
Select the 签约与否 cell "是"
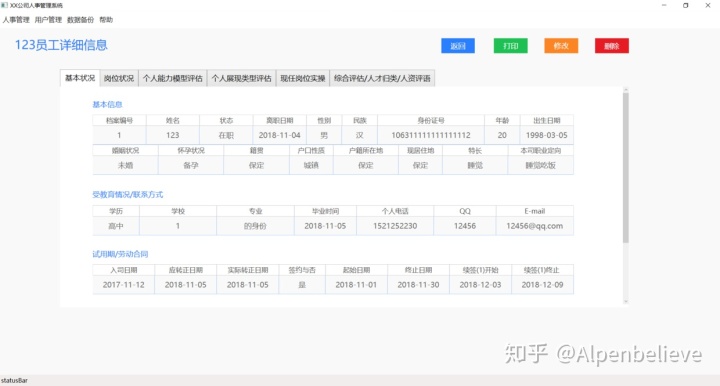point(302,285)
